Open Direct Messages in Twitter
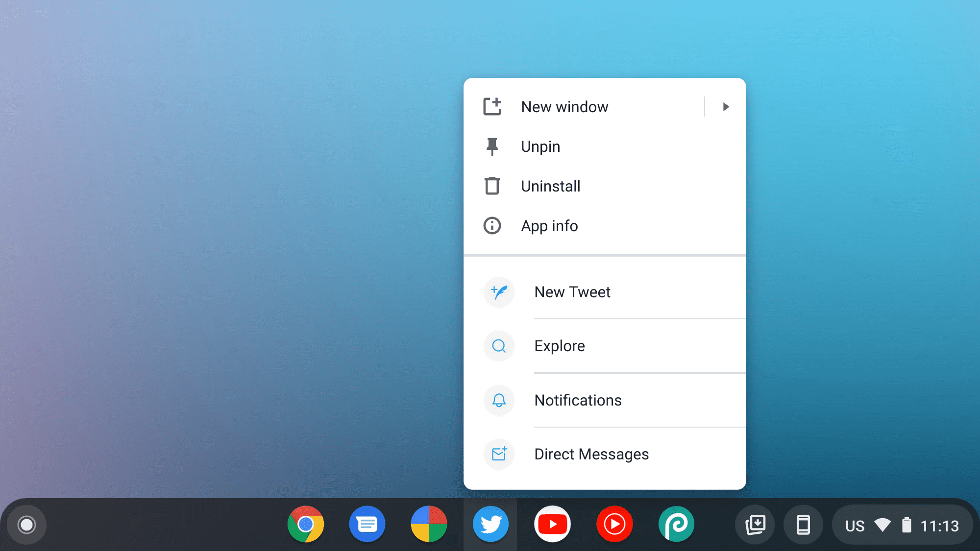 591,454
